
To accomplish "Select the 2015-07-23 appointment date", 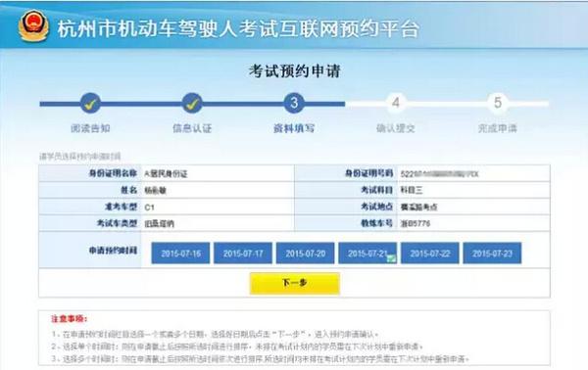I will tap(492, 254).
